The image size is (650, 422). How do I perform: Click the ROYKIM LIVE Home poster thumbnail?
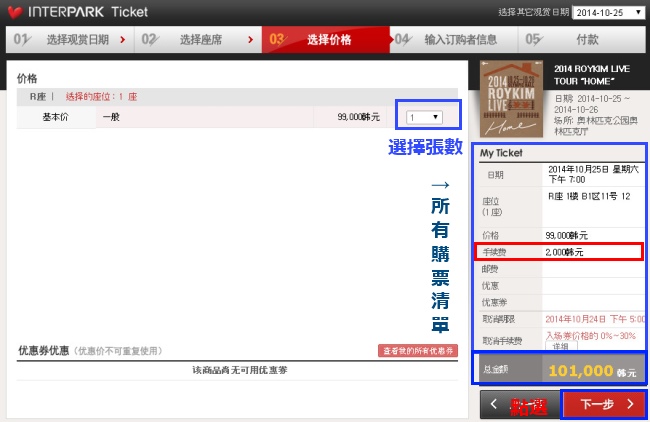(x=512, y=99)
